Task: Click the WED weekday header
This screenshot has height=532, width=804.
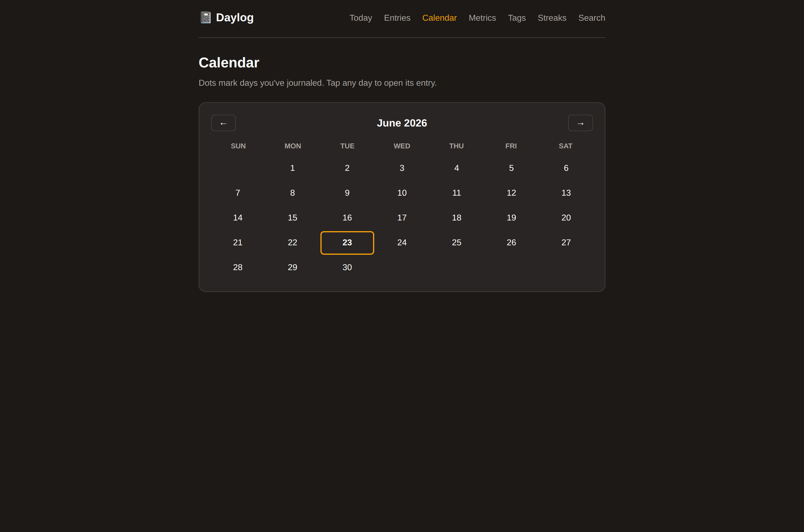Action: [402, 146]
